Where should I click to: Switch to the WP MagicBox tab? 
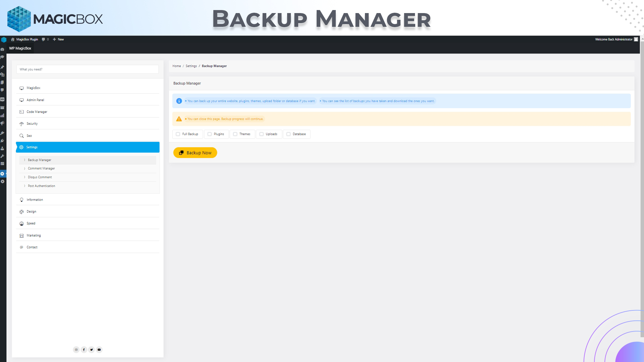pyautogui.click(x=20, y=48)
